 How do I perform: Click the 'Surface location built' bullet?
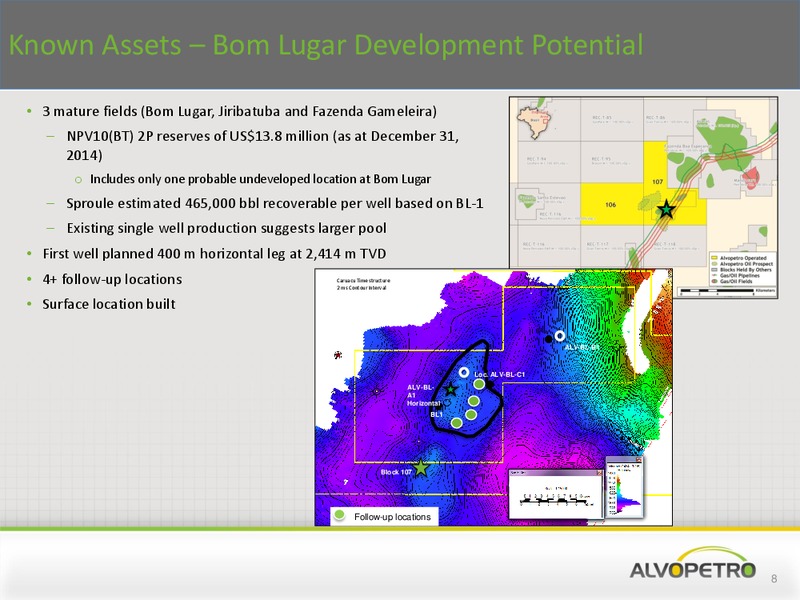coord(109,304)
